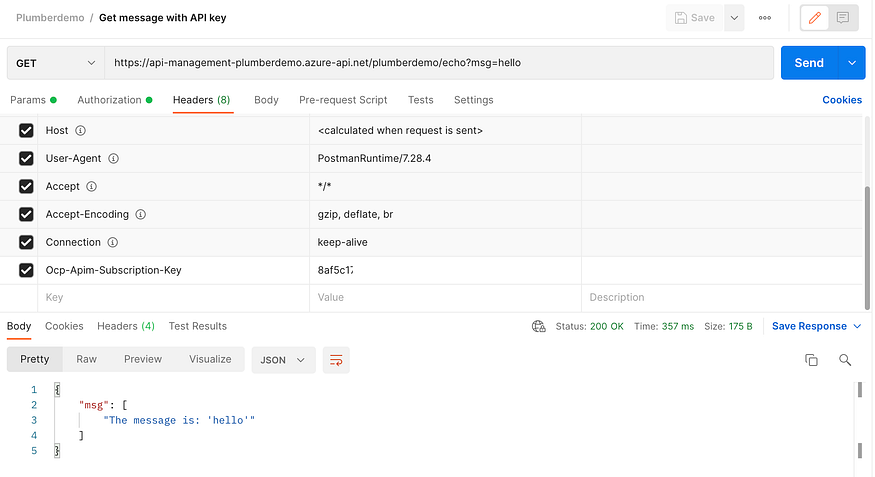Viewport: 875px width, 477px height.
Task: View info icon beside Accept-Encoding header
Action: pyautogui.click(x=141, y=214)
